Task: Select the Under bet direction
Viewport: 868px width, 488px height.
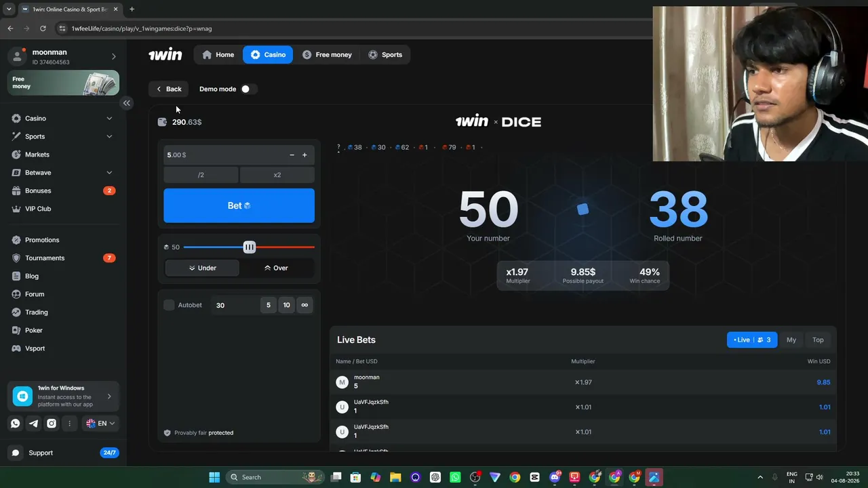Action: click(202, 268)
